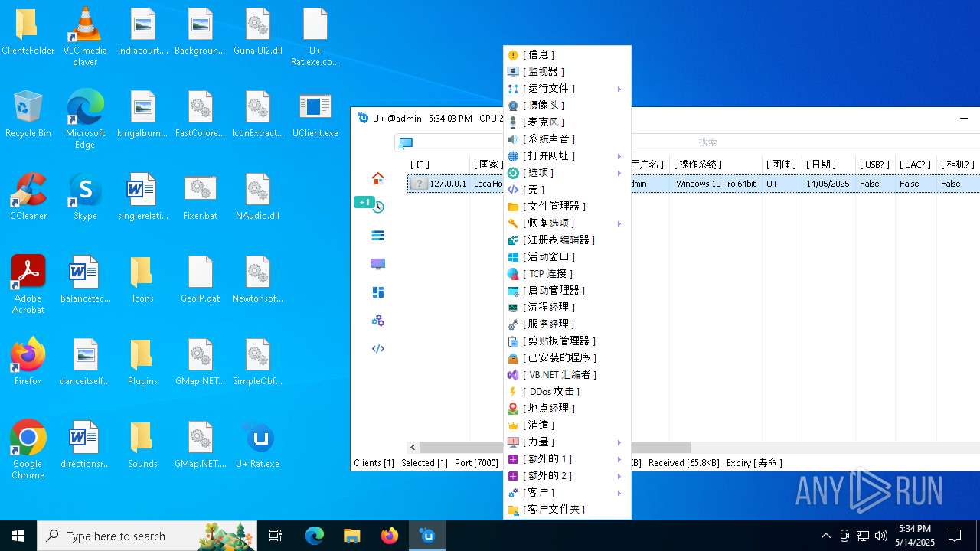Click the taskbar Firefox icon
980x551 pixels.
coord(390,536)
